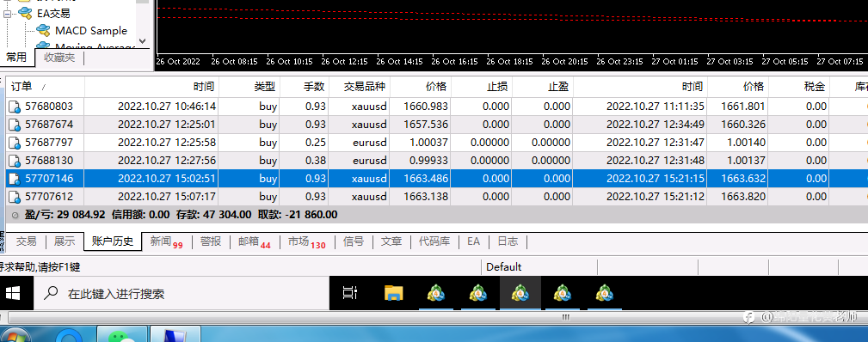This screenshot has width=868, height=342.
Task: Open the 信号 terminal tab
Action: pyautogui.click(x=354, y=241)
